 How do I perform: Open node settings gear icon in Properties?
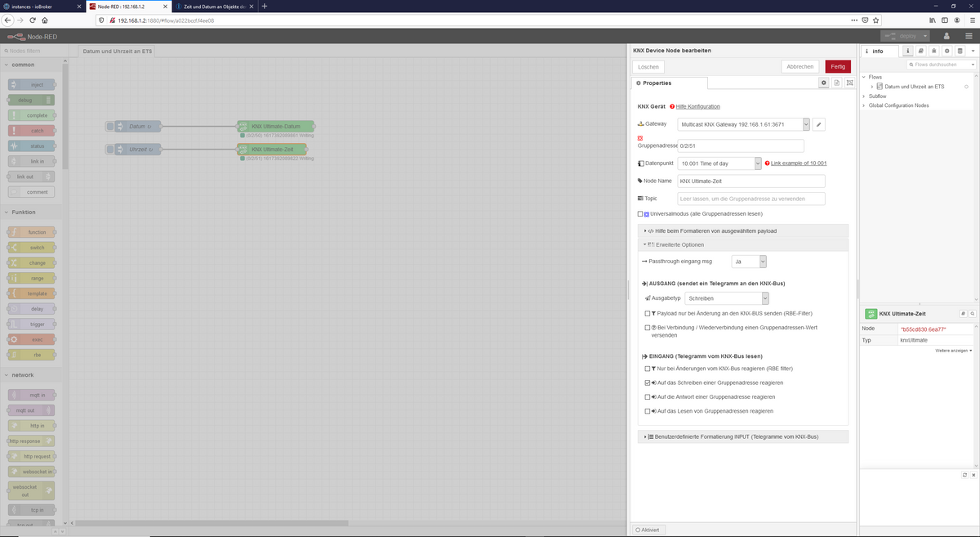pyautogui.click(x=823, y=83)
